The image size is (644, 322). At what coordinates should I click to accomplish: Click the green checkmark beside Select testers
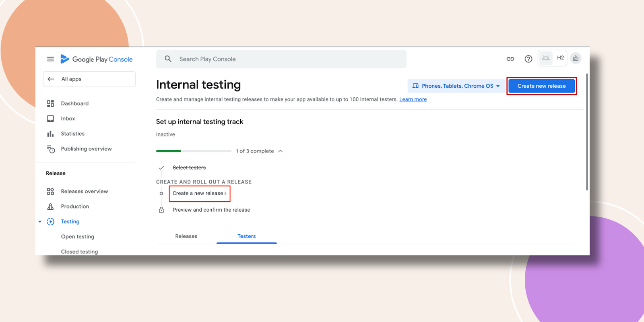(x=161, y=168)
